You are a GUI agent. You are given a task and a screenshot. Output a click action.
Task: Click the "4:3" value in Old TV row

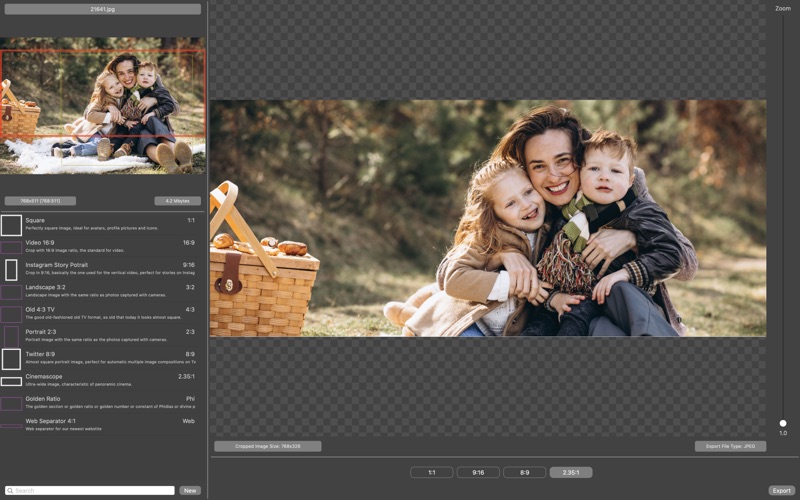190,309
